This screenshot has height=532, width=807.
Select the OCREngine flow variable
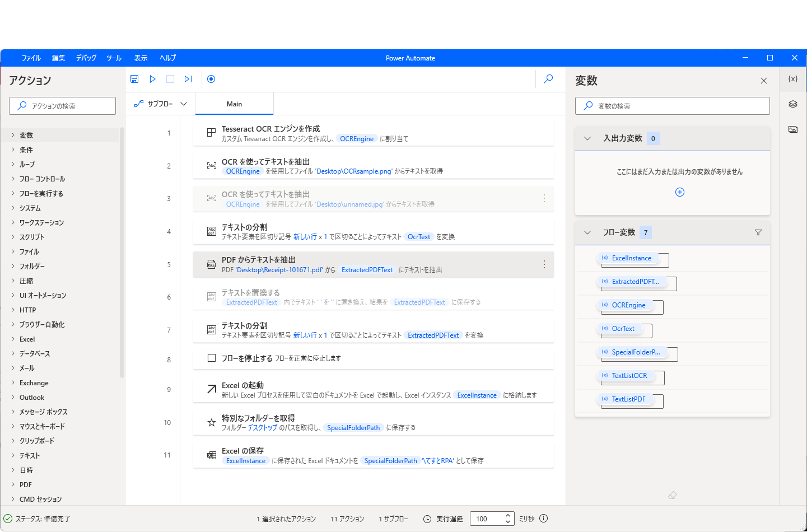(624, 305)
